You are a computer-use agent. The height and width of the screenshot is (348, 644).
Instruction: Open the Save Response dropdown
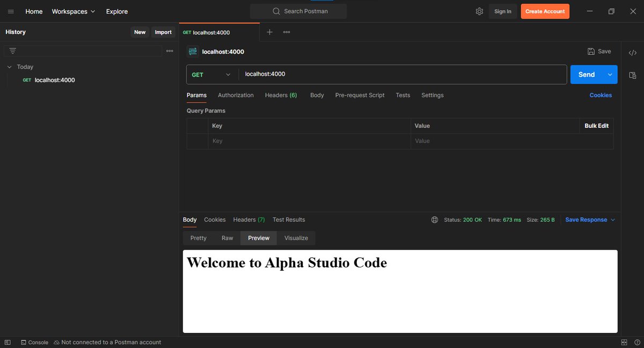pos(590,220)
